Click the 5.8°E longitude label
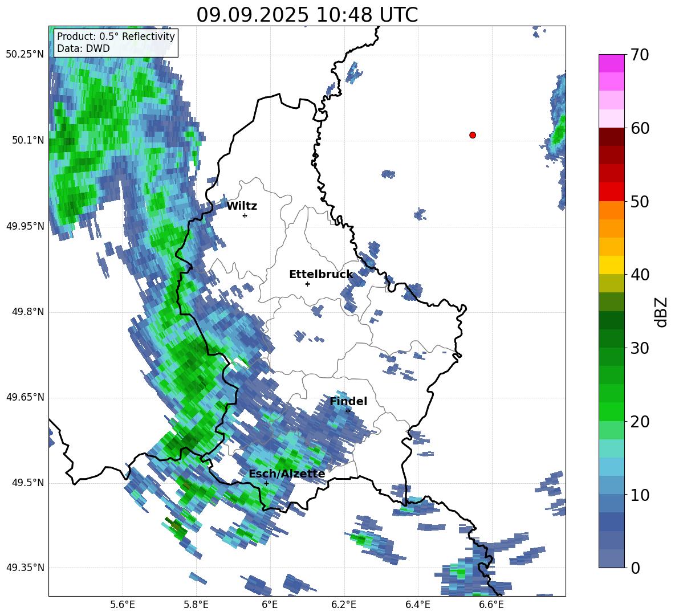 (x=196, y=605)
